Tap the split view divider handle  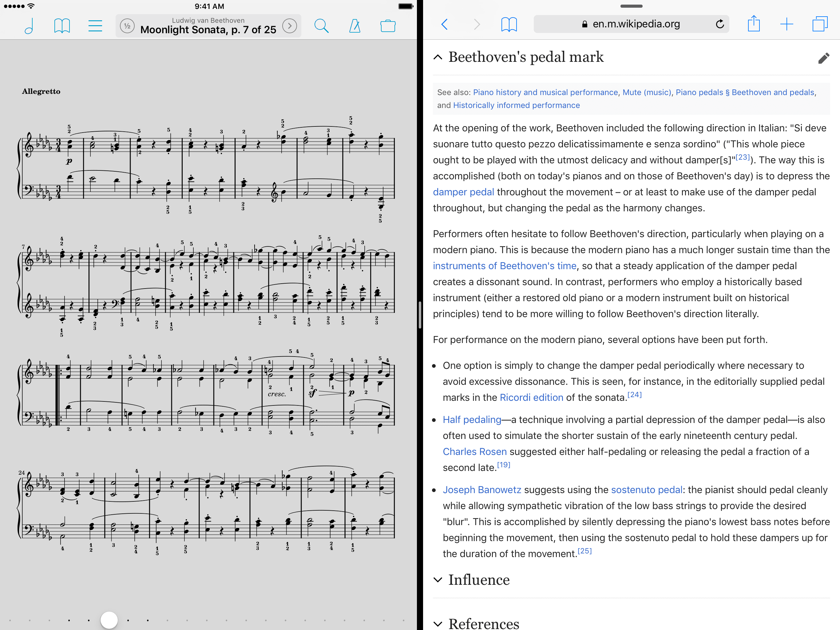point(420,315)
